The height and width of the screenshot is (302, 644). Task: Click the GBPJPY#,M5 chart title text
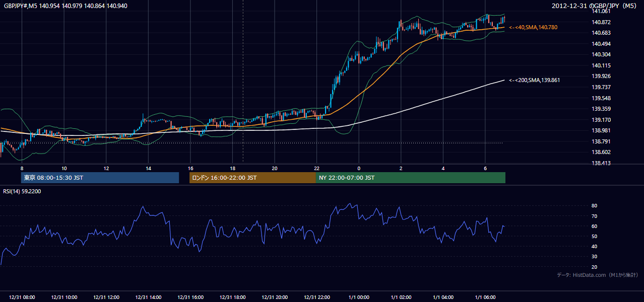[x=66, y=6]
